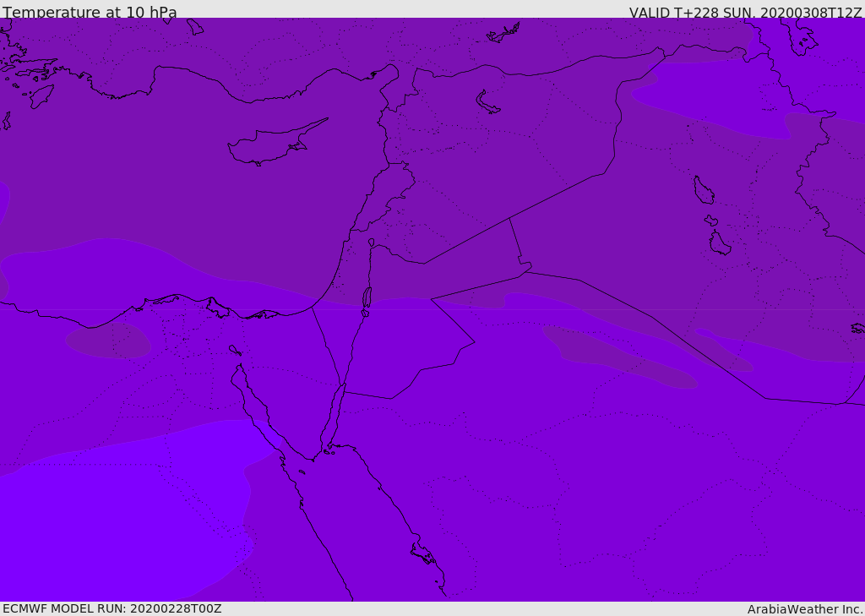
Task: Click inside the Gulf of Aqaba
Action: tap(335, 414)
